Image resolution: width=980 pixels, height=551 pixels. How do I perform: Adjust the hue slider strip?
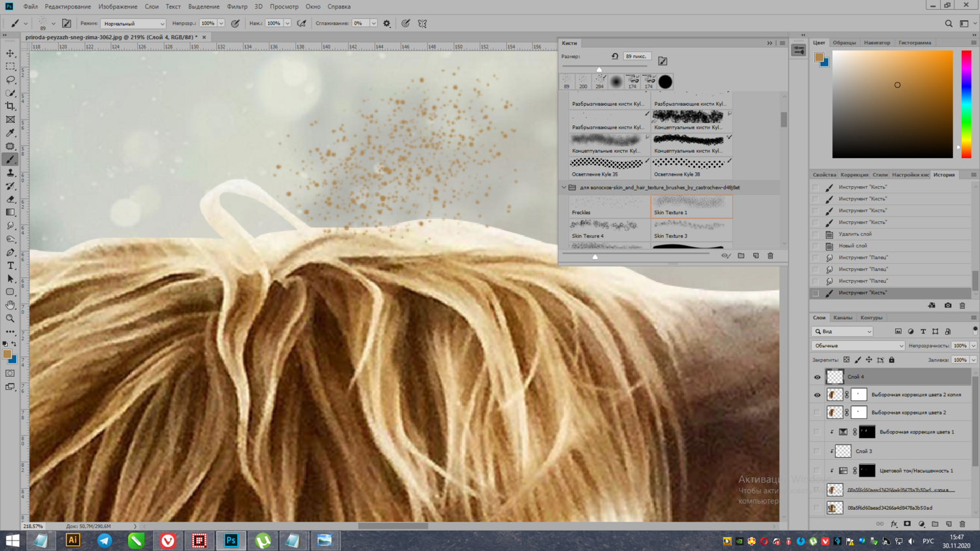pyautogui.click(x=966, y=104)
